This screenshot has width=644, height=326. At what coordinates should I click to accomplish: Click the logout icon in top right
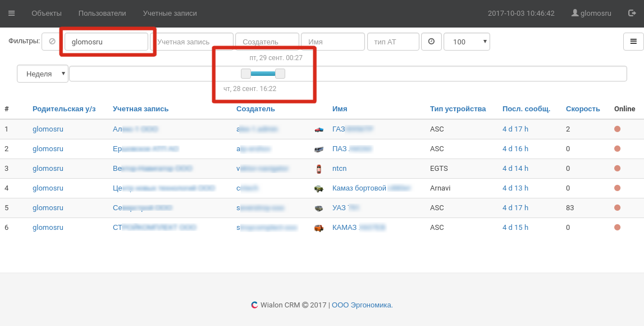click(632, 13)
